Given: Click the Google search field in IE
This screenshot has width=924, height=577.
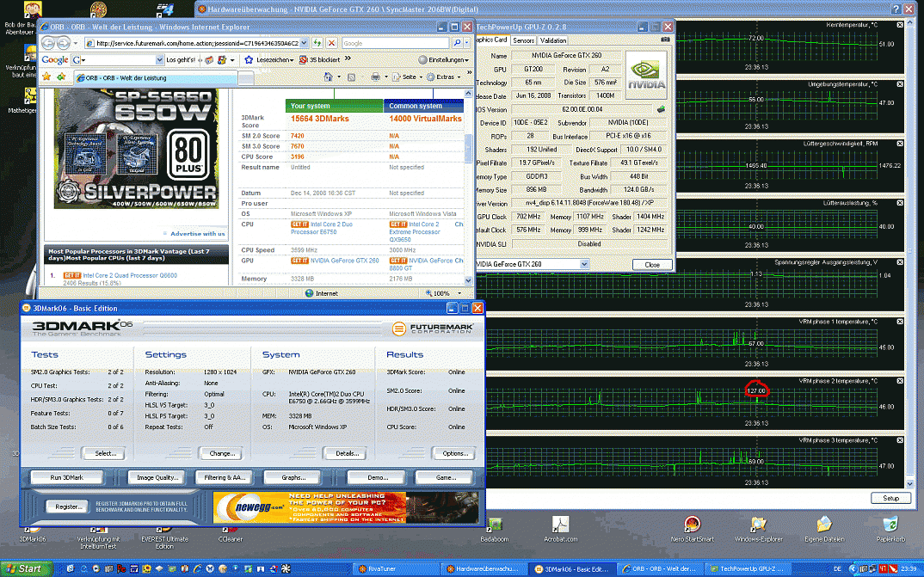Looking at the screenshot, I should (396, 43).
